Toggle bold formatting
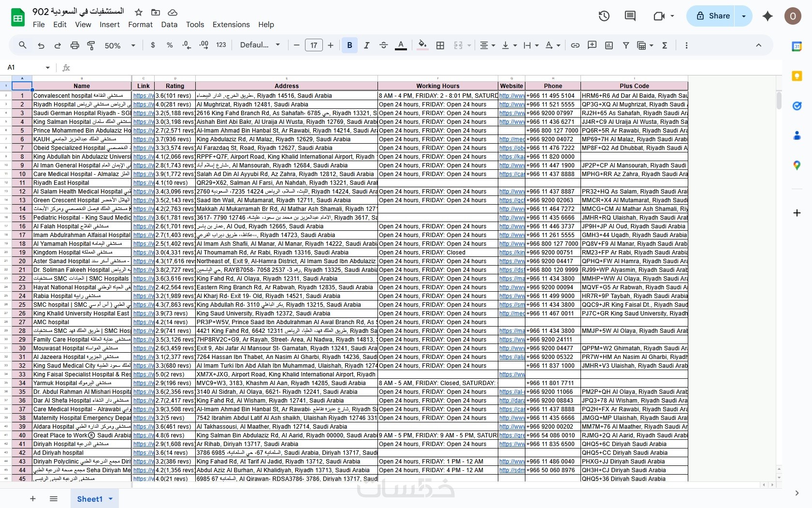 349,45
